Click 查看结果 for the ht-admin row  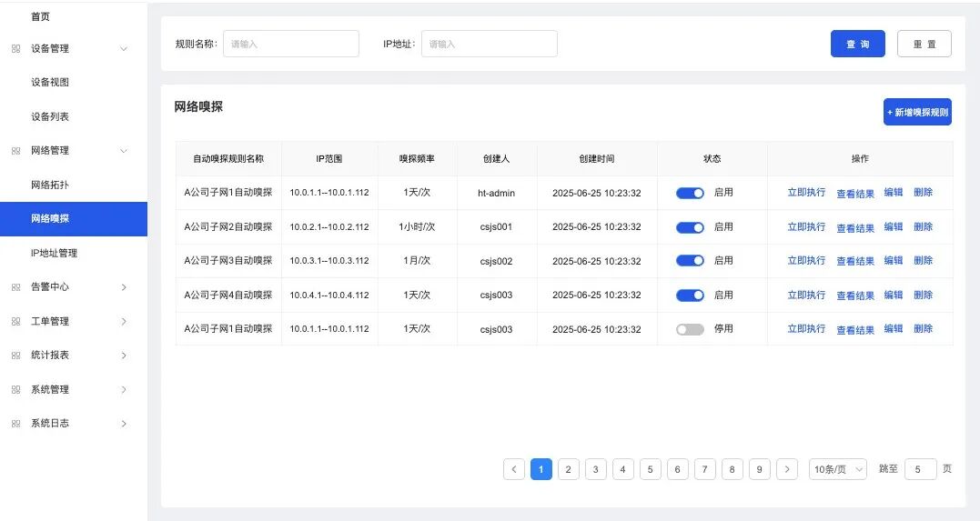coord(855,194)
